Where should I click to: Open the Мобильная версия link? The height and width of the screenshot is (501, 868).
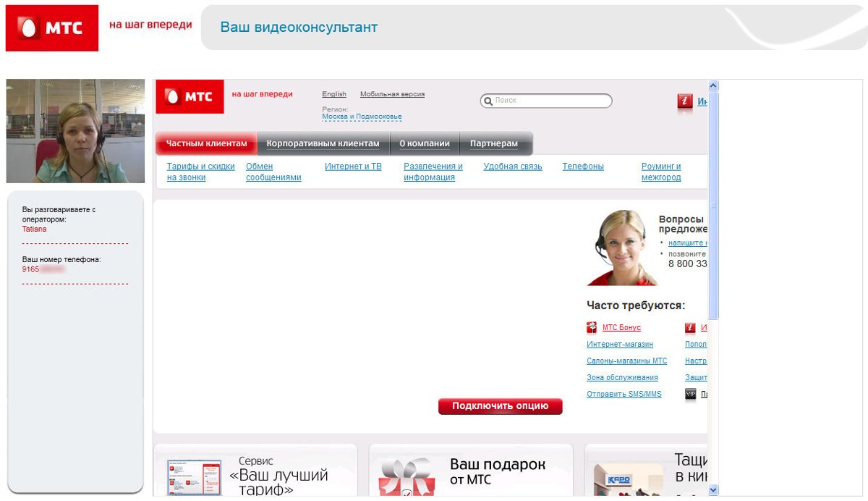click(x=392, y=94)
